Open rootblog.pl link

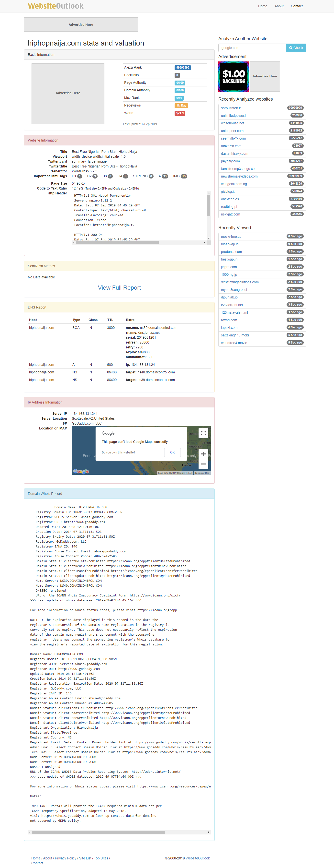[229, 207]
